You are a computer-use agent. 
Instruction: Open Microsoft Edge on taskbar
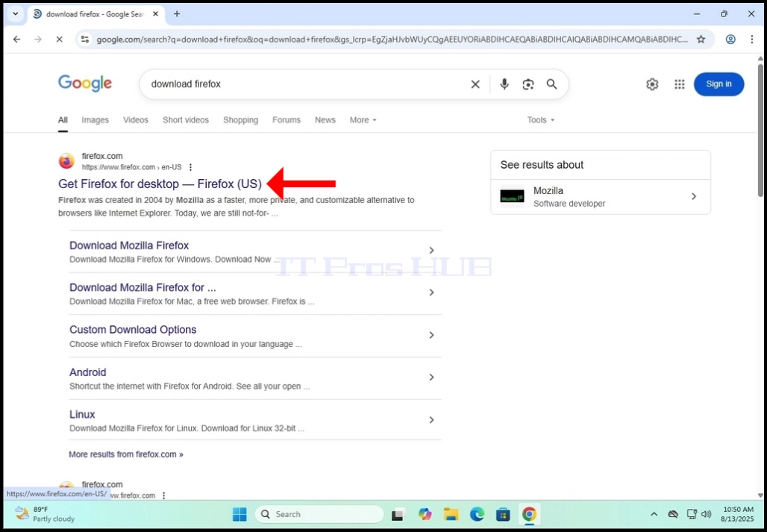point(477,514)
